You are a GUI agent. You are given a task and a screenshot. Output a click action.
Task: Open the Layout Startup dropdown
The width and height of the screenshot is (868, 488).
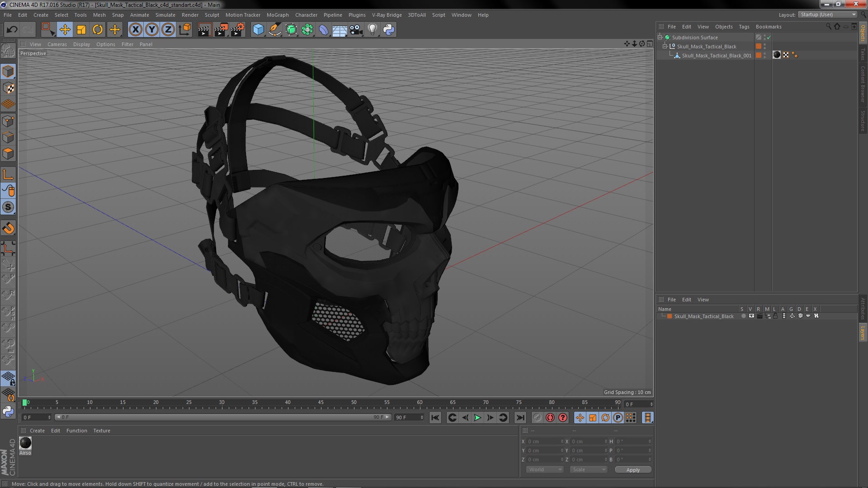click(827, 14)
